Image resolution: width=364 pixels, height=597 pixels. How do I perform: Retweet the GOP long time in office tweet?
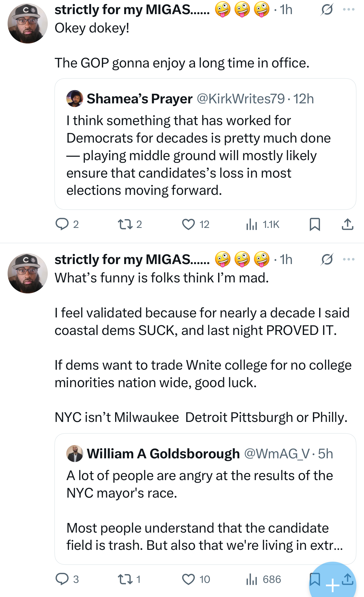(125, 225)
